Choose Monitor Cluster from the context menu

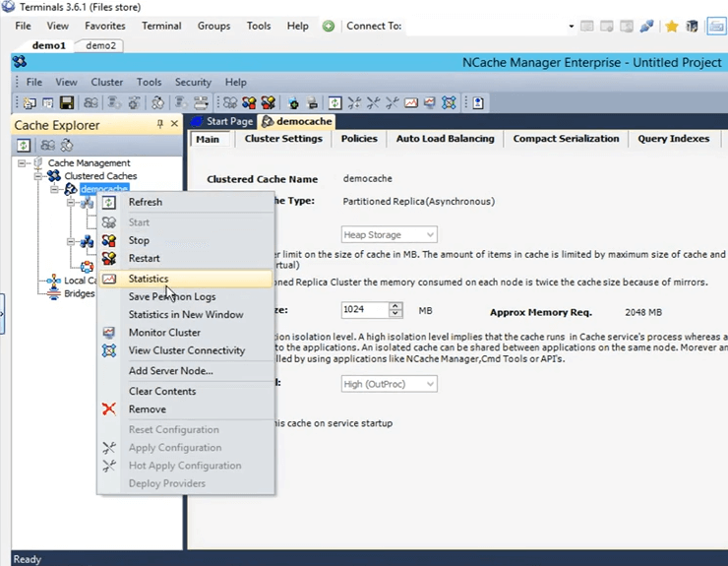click(x=186, y=333)
